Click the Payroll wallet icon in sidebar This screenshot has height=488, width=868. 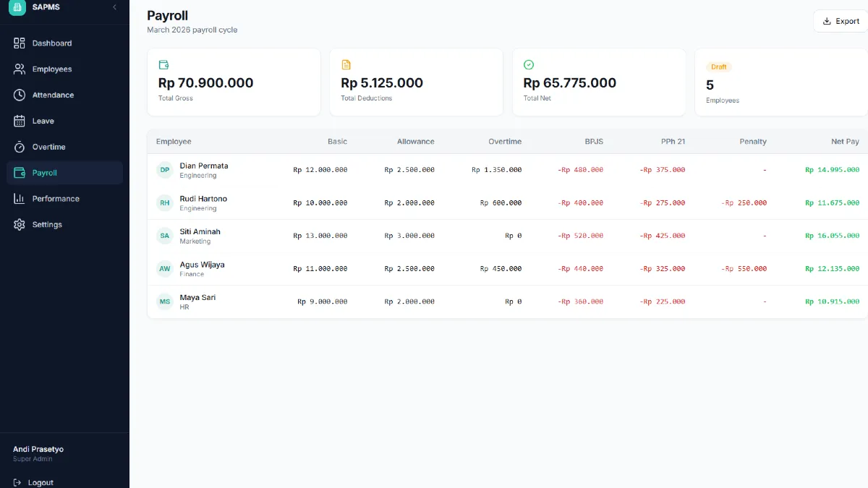20,173
